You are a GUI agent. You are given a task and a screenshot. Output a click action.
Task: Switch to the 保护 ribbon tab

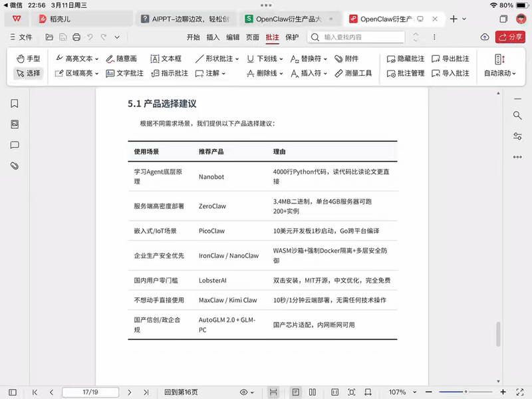click(292, 37)
